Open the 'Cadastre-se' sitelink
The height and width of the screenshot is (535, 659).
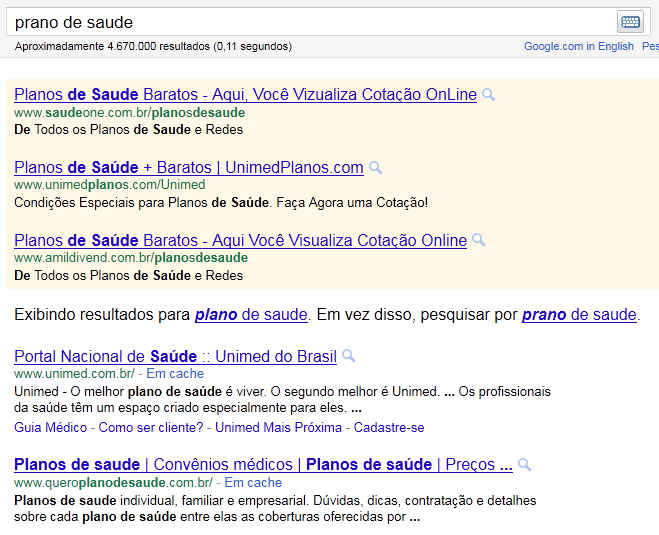coord(389,427)
